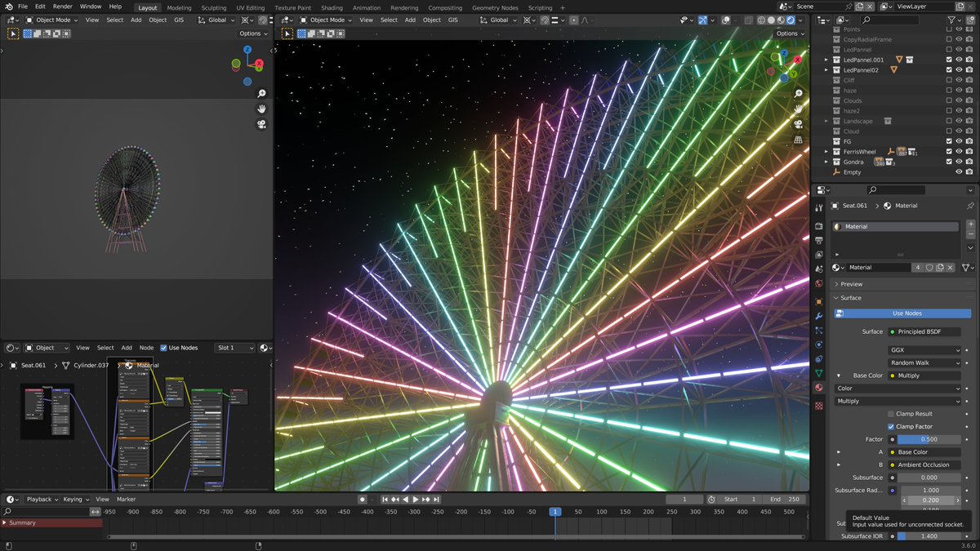
Task: Open the Render menu
Action: tap(63, 7)
